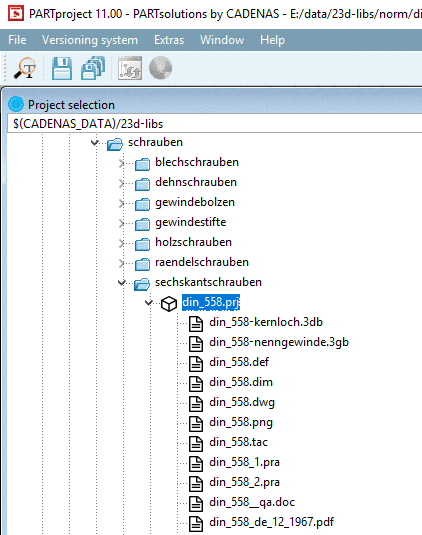
Task: Click the greyed refresh project toolbar icon
Action: [130, 68]
